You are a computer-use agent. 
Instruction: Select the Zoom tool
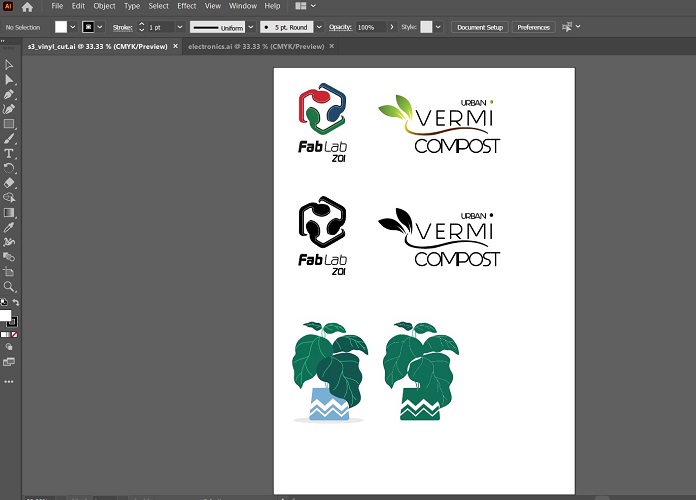(8, 286)
